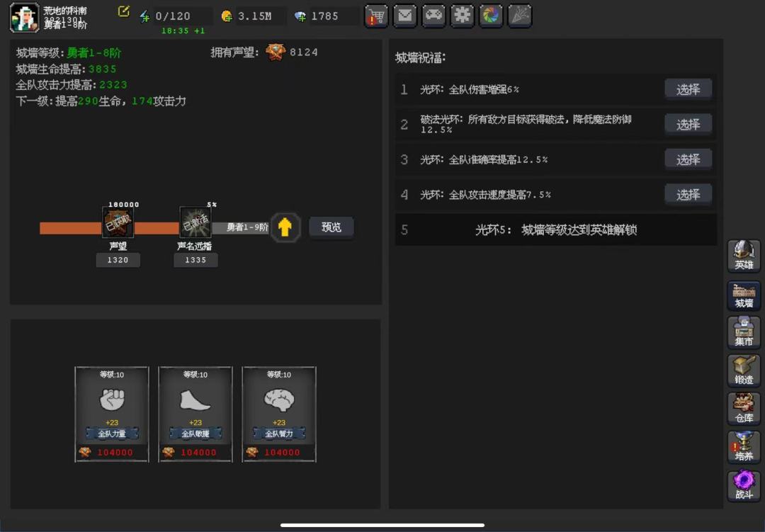
Task: Click the 城墙祝福 heading
Action: point(420,57)
